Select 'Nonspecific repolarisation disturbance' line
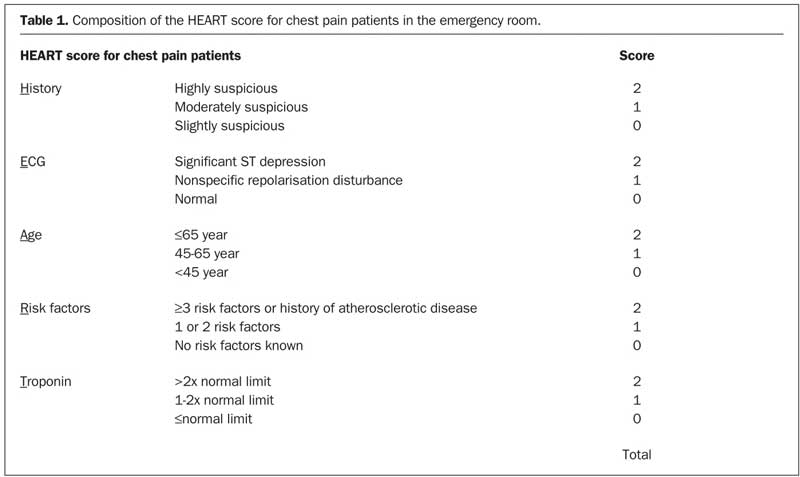800x477 pixels. tap(289, 180)
